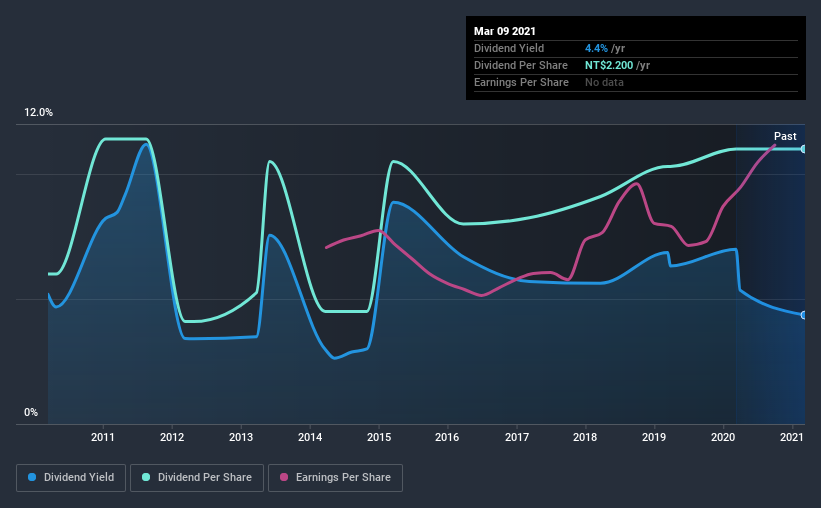Click the tooltip 'Earnings Per Share' row label
The height and width of the screenshot is (508, 821).
[x=521, y=82]
